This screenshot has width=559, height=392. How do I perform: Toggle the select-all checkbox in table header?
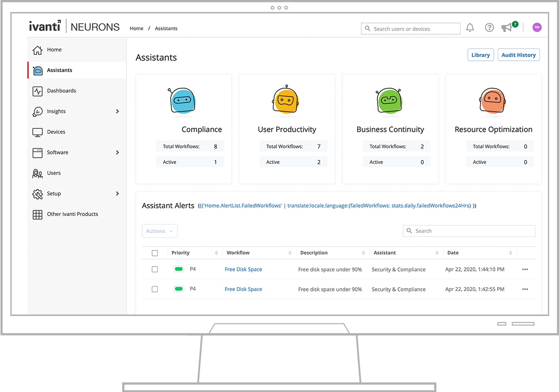point(155,253)
